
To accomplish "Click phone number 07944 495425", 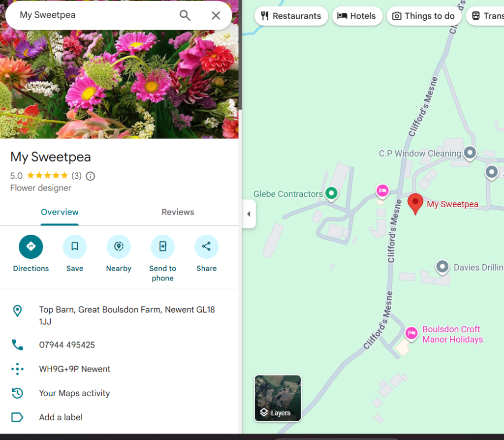I will tap(67, 345).
